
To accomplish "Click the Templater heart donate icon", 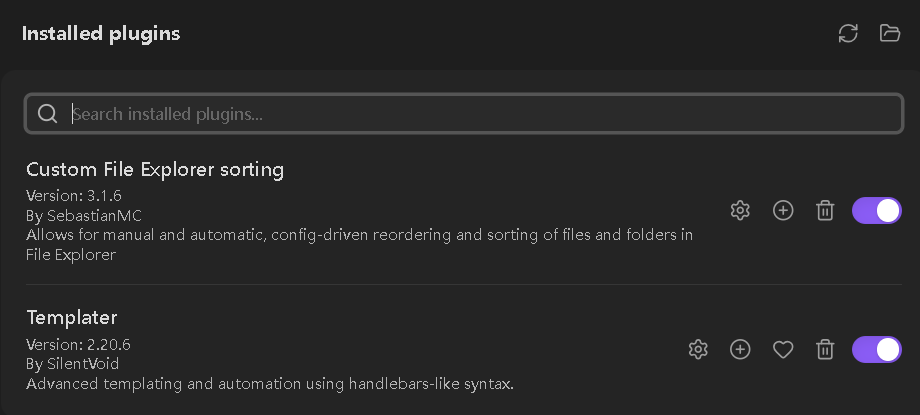I will 783,350.
